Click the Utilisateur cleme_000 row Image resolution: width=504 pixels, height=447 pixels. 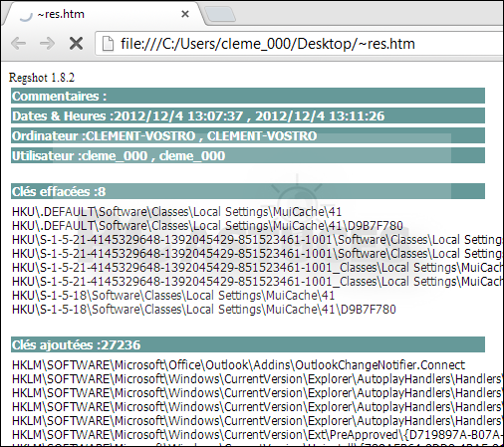tap(248, 155)
